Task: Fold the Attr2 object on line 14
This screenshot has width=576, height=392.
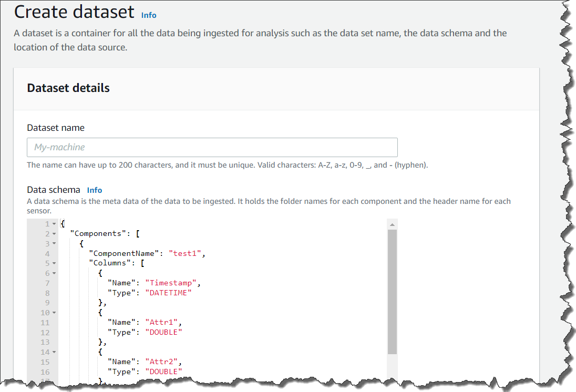Action: 54,352
